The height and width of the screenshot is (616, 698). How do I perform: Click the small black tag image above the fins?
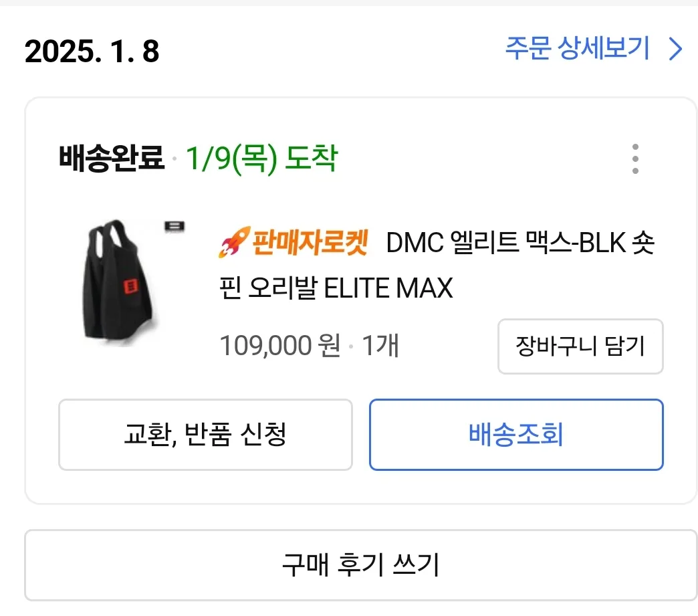click(174, 227)
